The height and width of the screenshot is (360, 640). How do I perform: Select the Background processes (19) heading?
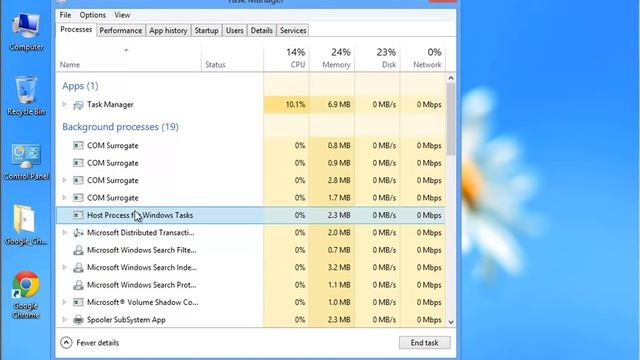[120, 127]
